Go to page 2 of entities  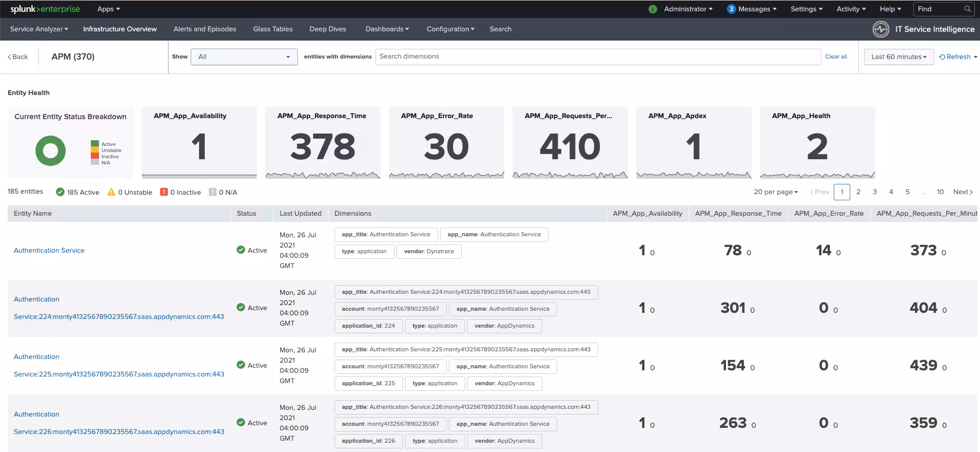pyautogui.click(x=858, y=192)
